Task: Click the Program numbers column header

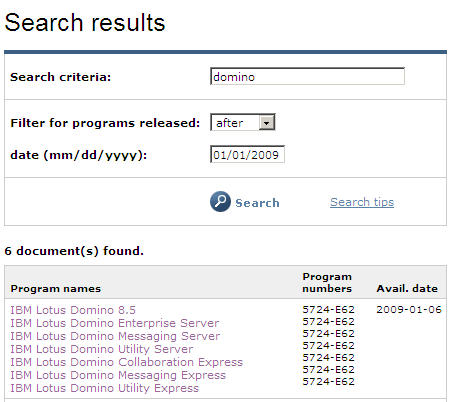Action: pos(327,283)
